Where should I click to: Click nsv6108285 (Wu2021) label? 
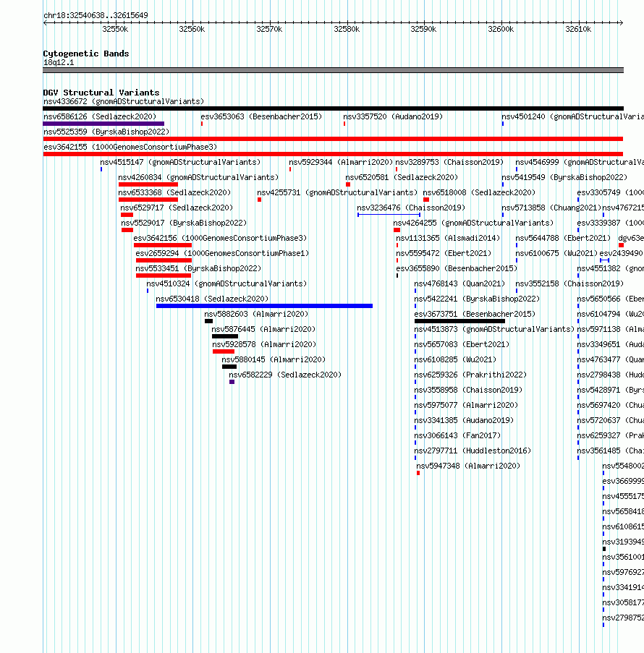456,360
